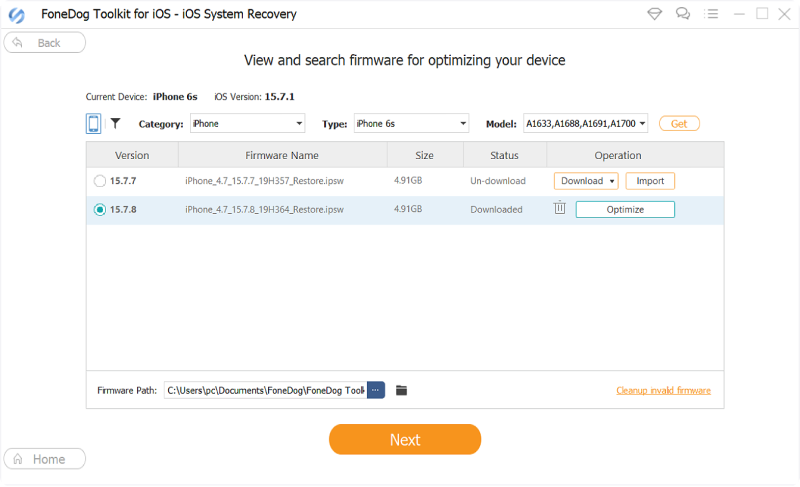Import firmware for version 15.7.7

click(650, 181)
